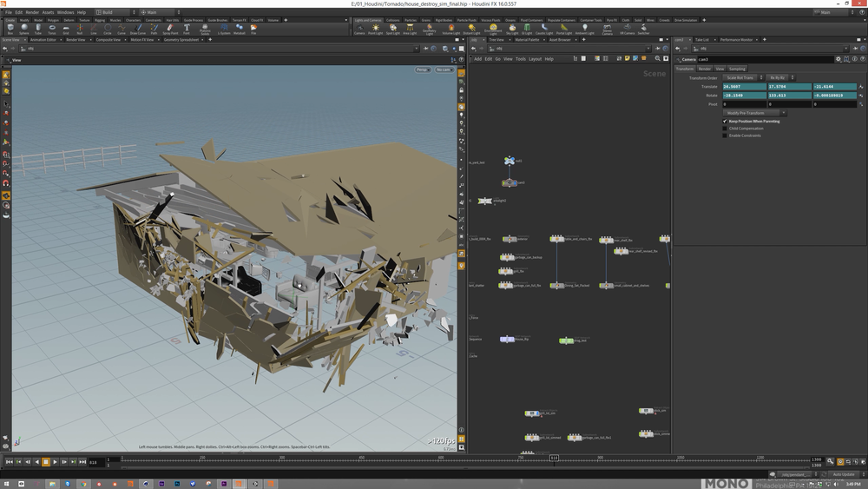Viewport: 868px width, 489px height.
Task: Click the L-System shelf tool
Action: [225, 29]
